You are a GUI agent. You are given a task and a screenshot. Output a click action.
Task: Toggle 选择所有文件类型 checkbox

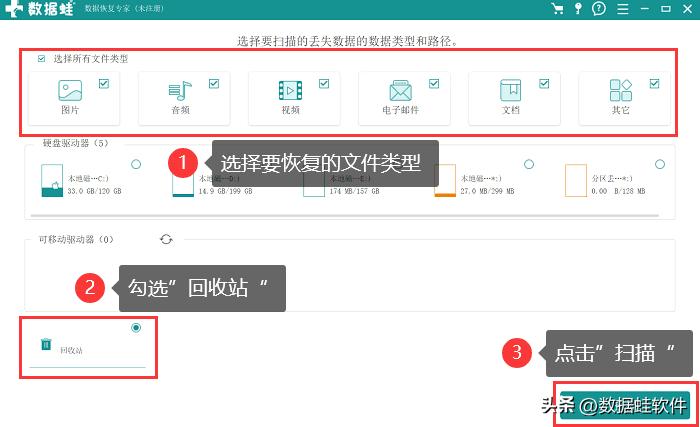[42, 59]
